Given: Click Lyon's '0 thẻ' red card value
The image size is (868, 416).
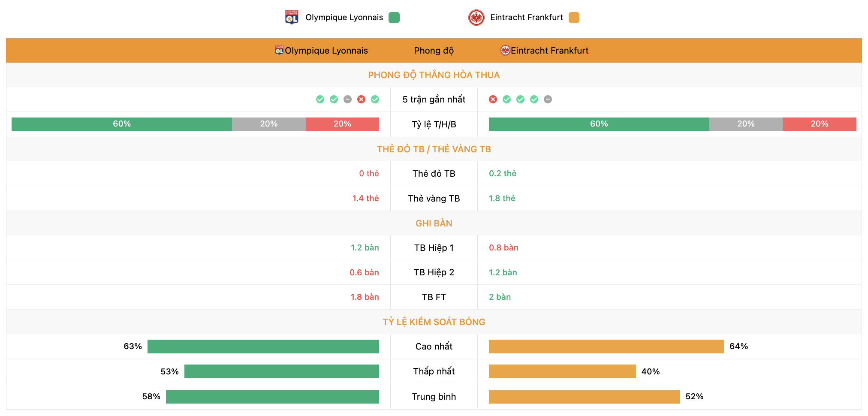Looking at the screenshot, I should (x=369, y=173).
